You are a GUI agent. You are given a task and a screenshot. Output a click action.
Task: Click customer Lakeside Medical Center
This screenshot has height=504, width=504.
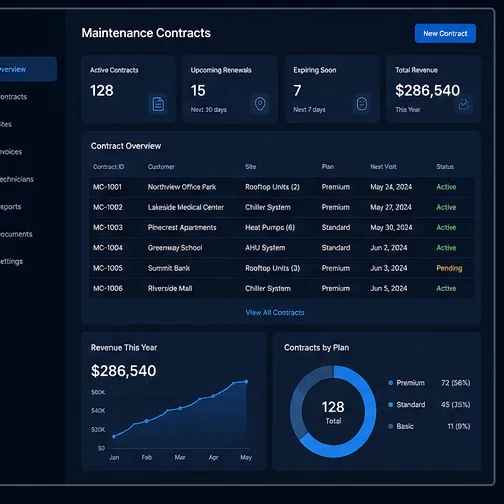click(x=186, y=207)
